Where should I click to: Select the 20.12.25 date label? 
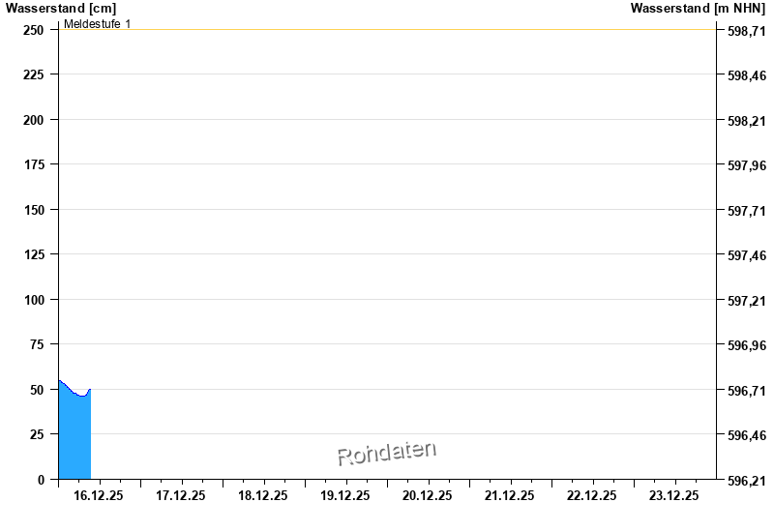(428, 495)
